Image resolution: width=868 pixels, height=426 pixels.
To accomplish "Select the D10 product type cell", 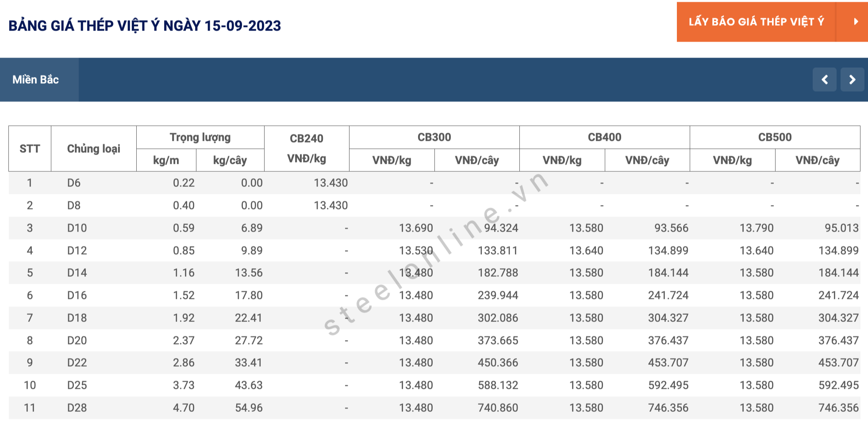I will [77, 228].
